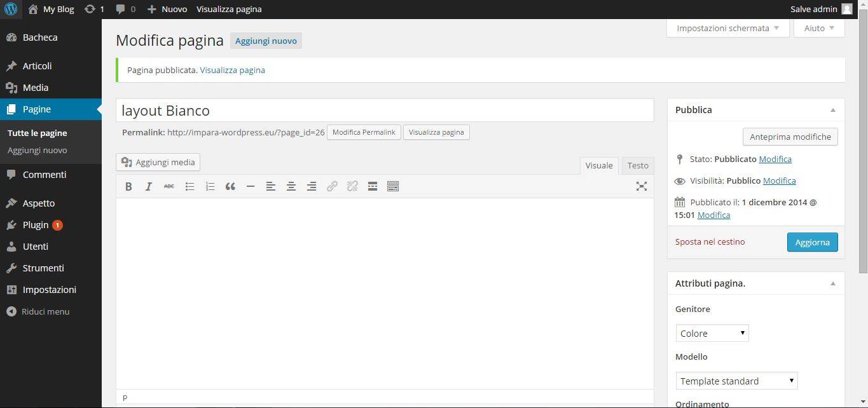
Task: Open Commenti in the sidebar
Action: pyautogui.click(x=51, y=175)
